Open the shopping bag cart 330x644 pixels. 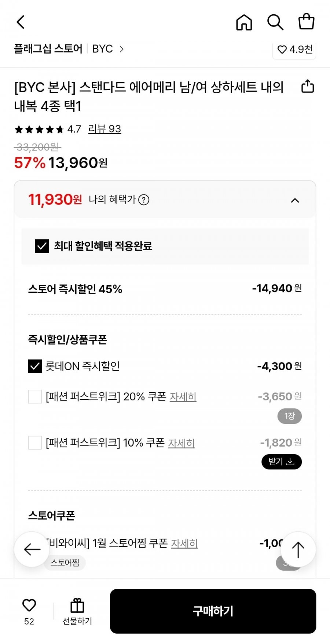[x=306, y=21]
